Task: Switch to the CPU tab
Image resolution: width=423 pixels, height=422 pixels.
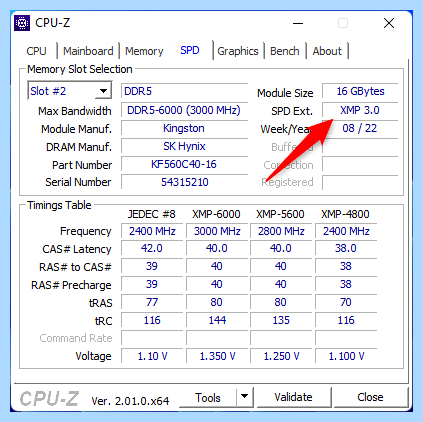Action: click(x=36, y=51)
